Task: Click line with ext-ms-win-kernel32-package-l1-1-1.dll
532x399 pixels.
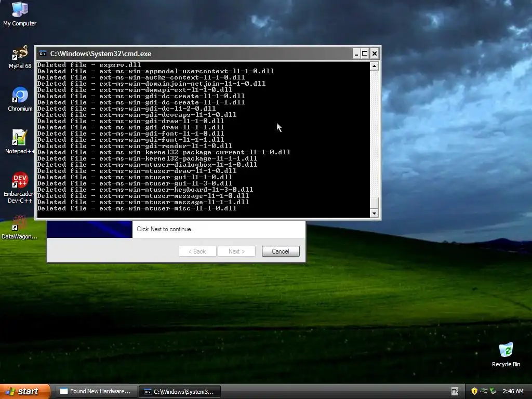Action: click(147, 158)
